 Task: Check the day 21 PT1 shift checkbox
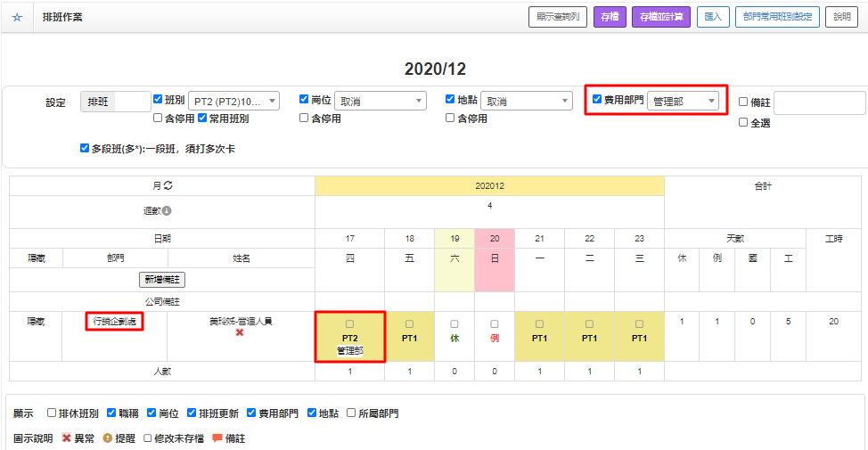(x=540, y=324)
